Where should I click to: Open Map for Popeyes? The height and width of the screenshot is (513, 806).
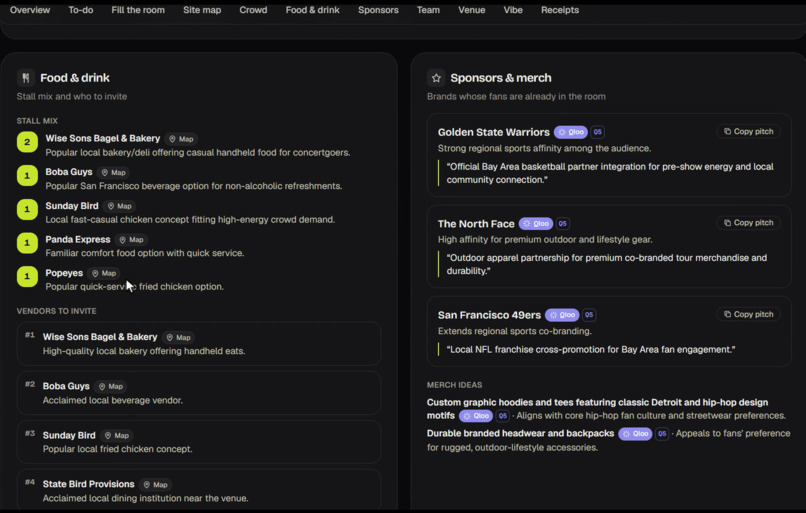point(104,273)
